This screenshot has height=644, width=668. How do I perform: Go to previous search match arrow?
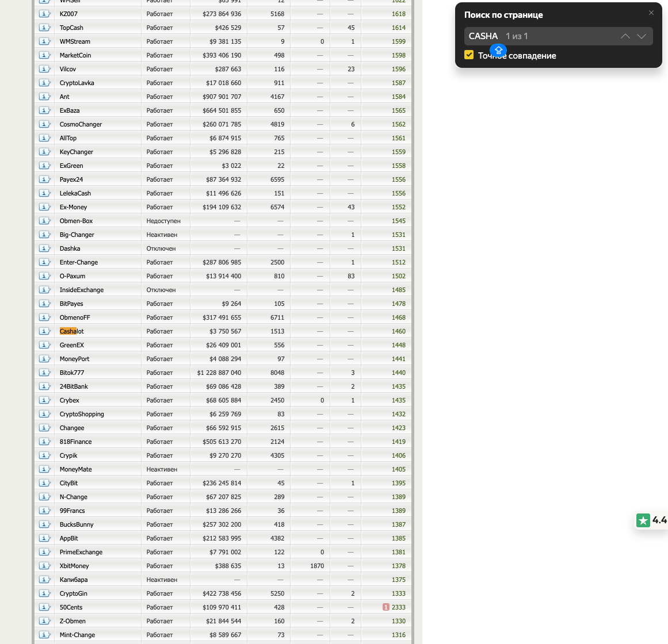(625, 36)
